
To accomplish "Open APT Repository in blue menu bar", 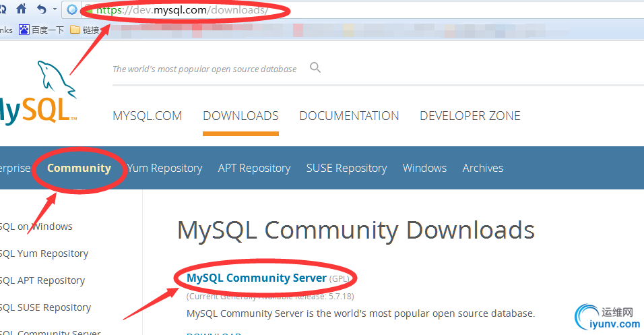I will (x=254, y=168).
